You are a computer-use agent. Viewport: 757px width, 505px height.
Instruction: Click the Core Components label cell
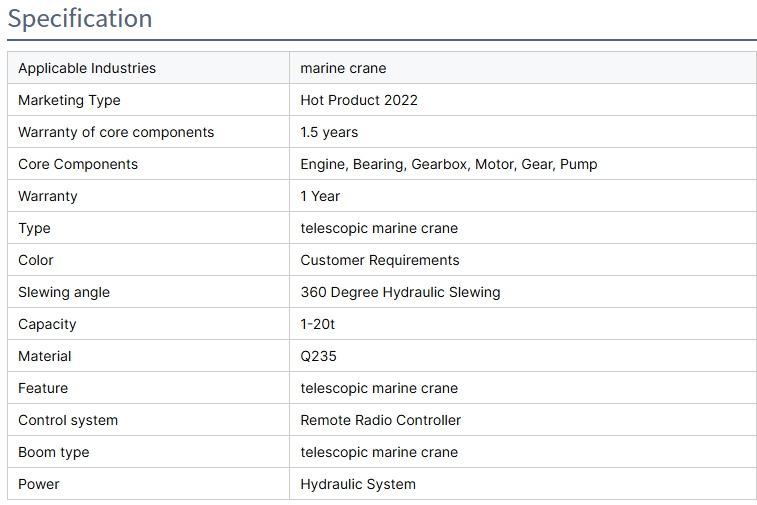tap(78, 164)
